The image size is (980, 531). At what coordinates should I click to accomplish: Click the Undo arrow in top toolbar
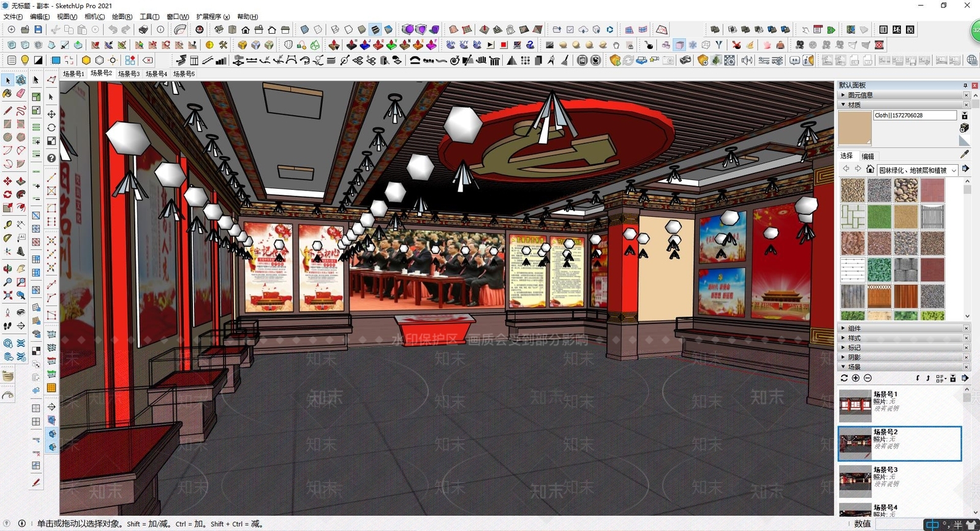pyautogui.click(x=113, y=29)
